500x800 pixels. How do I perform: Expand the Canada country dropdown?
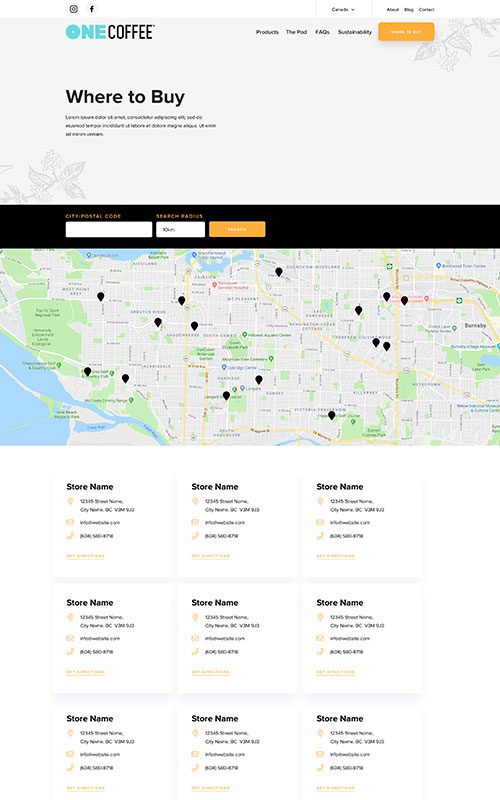[x=343, y=9]
